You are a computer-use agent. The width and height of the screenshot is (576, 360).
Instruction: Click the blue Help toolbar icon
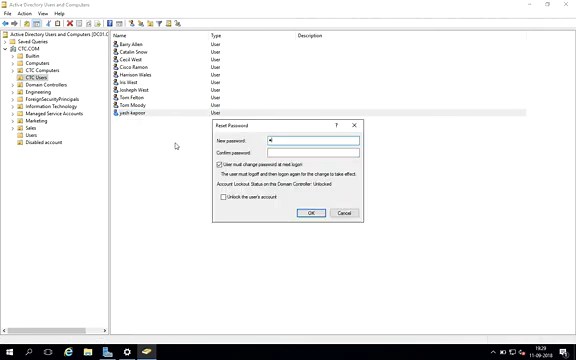pos(109,24)
